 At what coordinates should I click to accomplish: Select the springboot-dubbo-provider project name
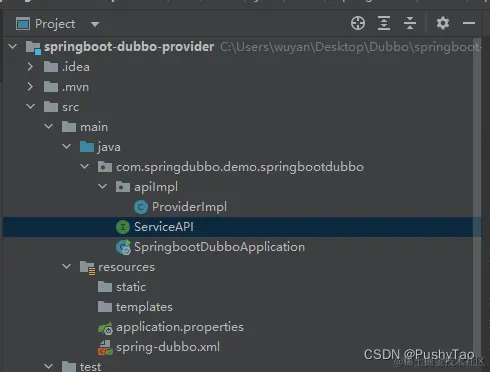129,47
